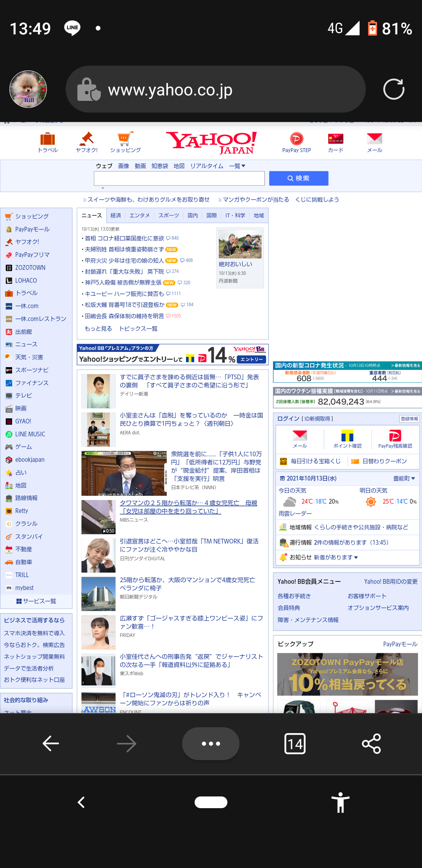Open ZOZOTOWN PayPayモール店 pickup banner

(x=347, y=674)
